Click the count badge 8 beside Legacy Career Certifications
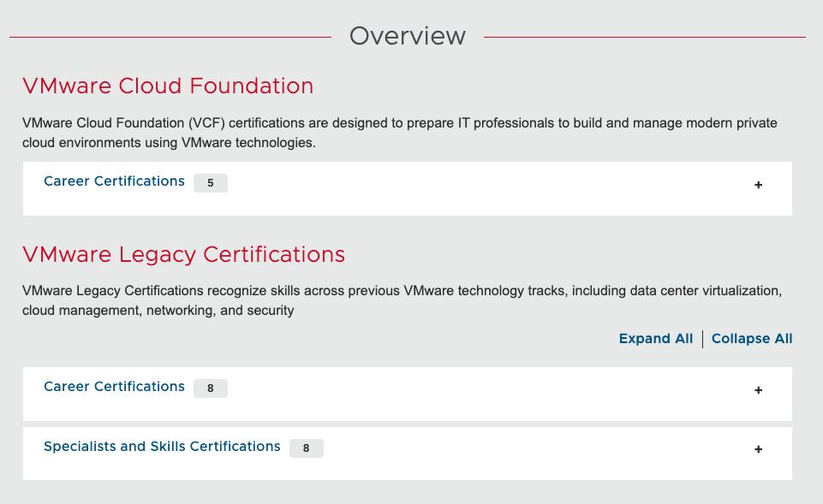The width and height of the screenshot is (823, 504). coord(211,388)
